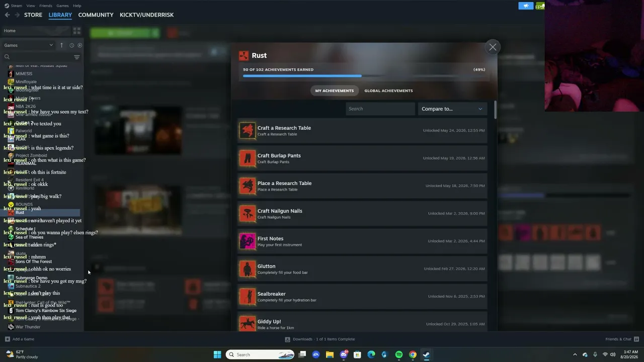Click the Glutton achievement icon
644x362 pixels.
point(247,269)
